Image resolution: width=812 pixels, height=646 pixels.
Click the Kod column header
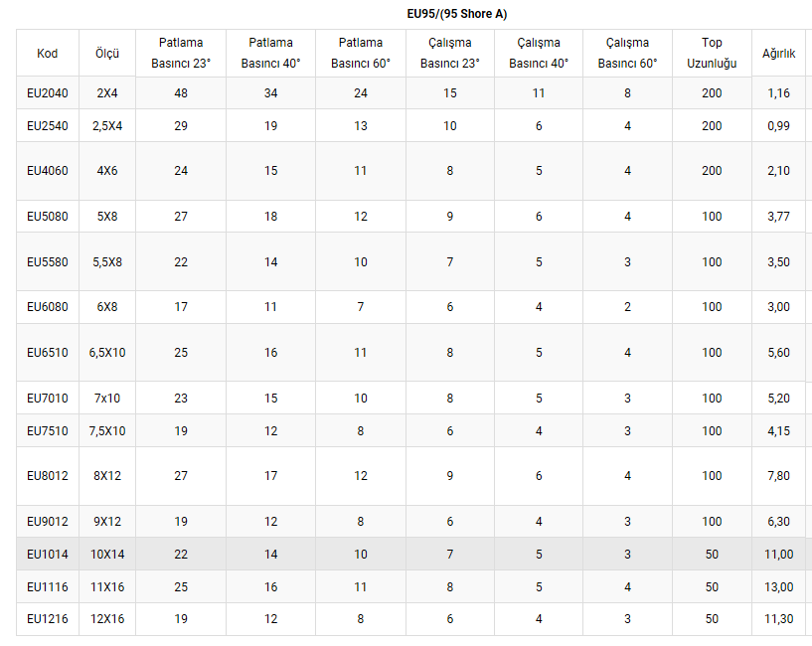(x=47, y=54)
